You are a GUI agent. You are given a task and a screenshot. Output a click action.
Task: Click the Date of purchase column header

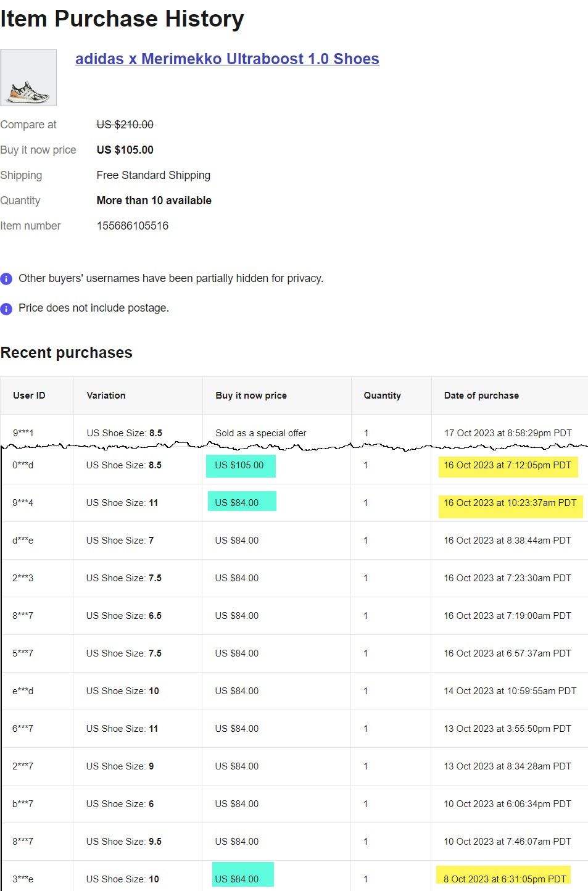[x=481, y=396]
